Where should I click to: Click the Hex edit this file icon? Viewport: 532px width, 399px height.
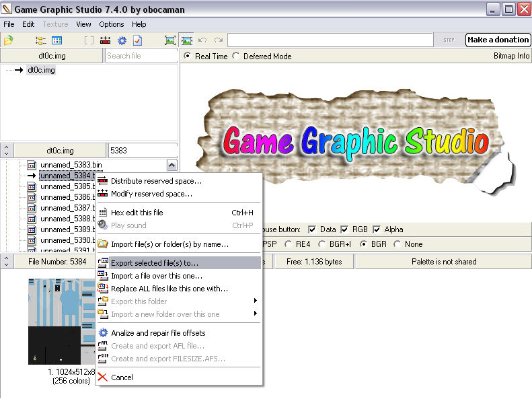(x=103, y=213)
